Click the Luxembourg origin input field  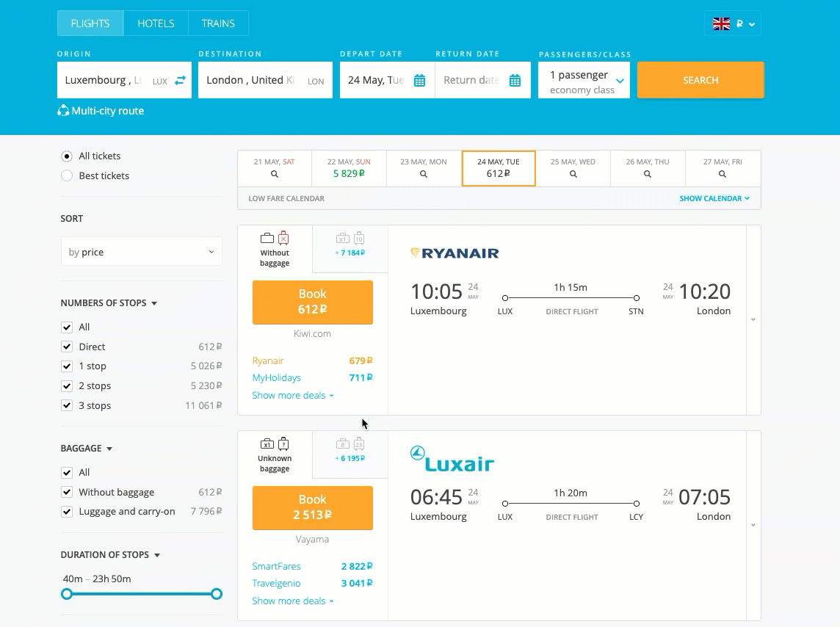pos(124,80)
